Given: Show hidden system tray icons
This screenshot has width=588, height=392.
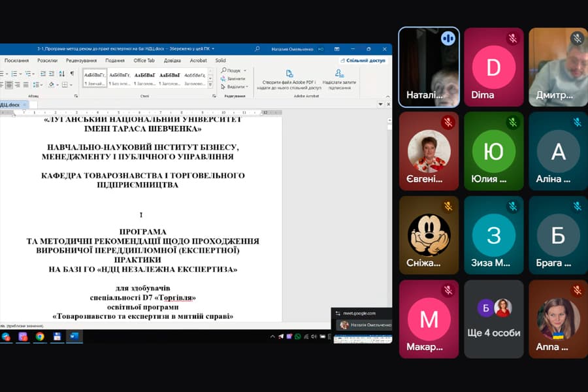Looking at the screenshot, I should tap(272, 336).
